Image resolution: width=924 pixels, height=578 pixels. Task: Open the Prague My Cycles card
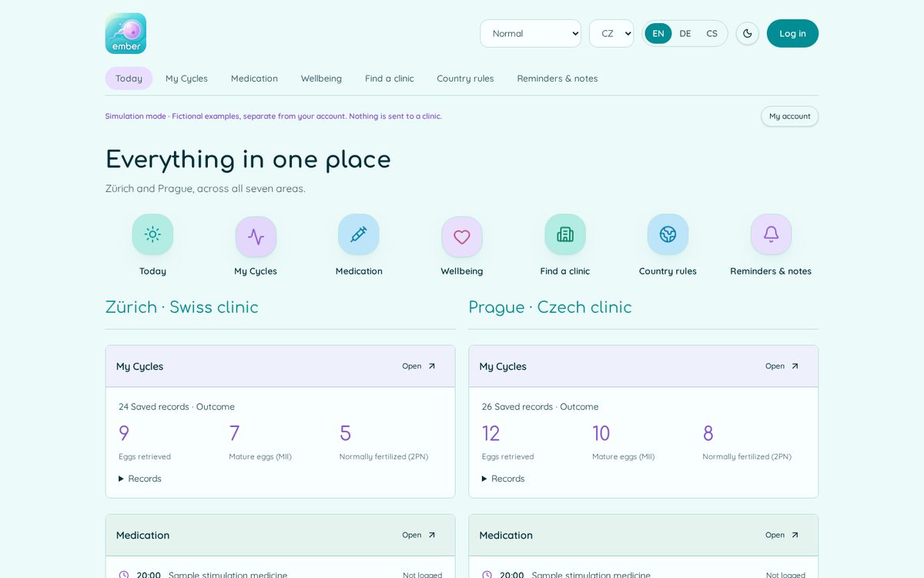782,366
